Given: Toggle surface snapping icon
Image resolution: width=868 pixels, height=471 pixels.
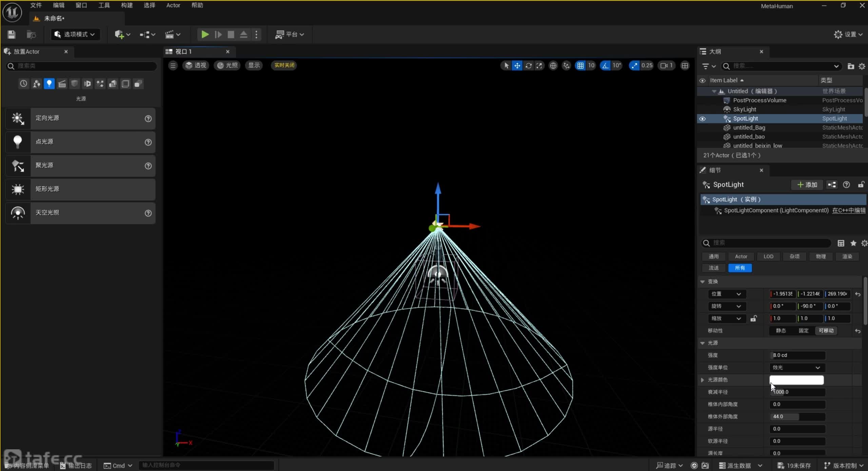Looking at the screenshot, I should (566, 65).
